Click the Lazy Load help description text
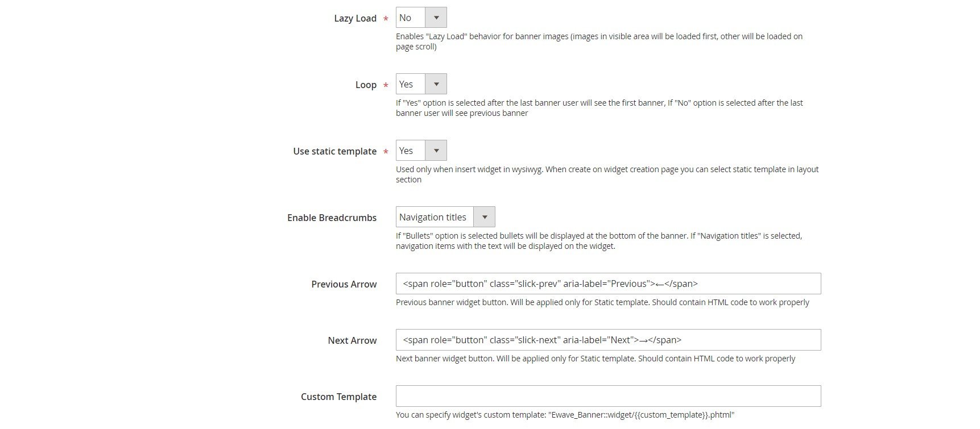The width and height of the screenshot is (980, 429). (x=599, y=41)
